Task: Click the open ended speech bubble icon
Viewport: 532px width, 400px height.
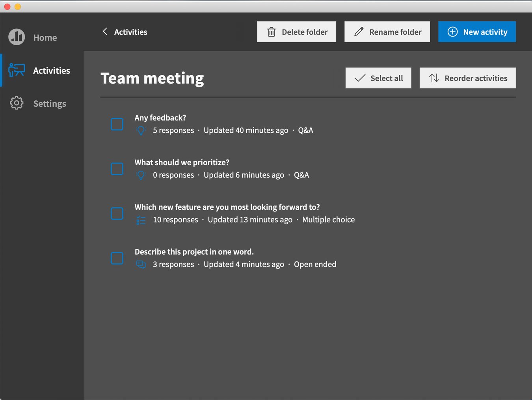Action: [141, 265]
